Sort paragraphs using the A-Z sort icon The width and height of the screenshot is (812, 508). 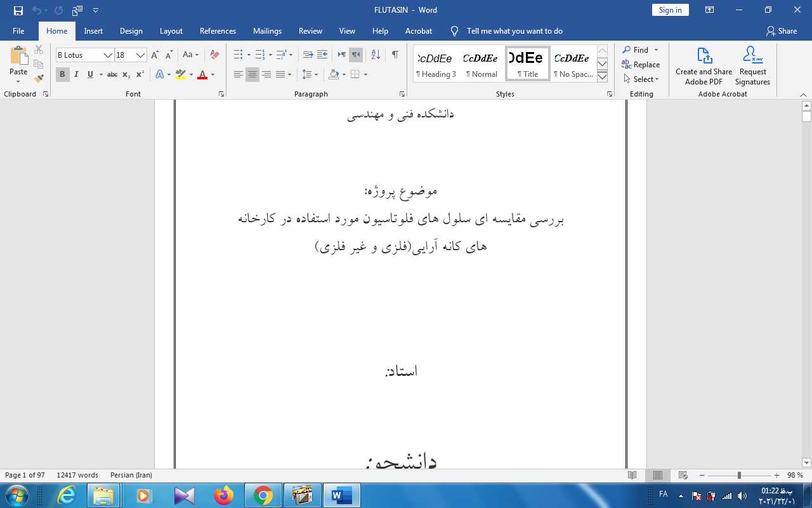click(x=375, y=55)
